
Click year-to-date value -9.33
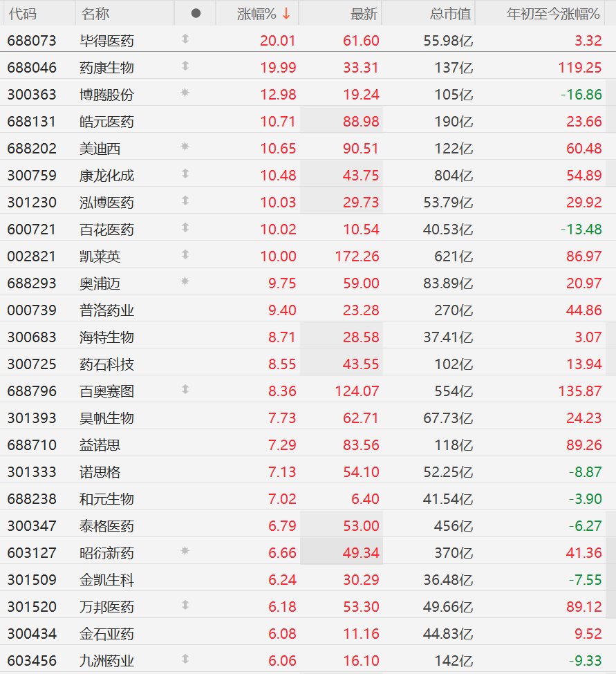[585, 661]
